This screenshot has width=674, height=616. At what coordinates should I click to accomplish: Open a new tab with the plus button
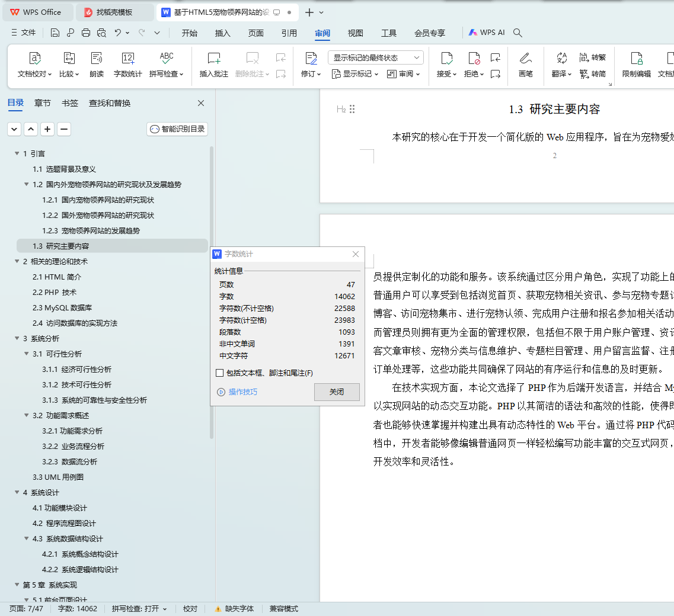309,12
